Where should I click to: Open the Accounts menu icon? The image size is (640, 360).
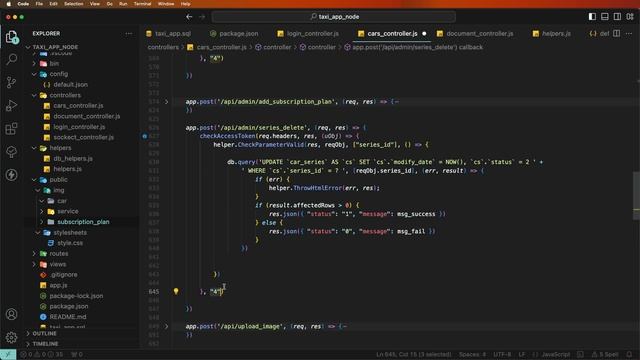tap(11, 314)
